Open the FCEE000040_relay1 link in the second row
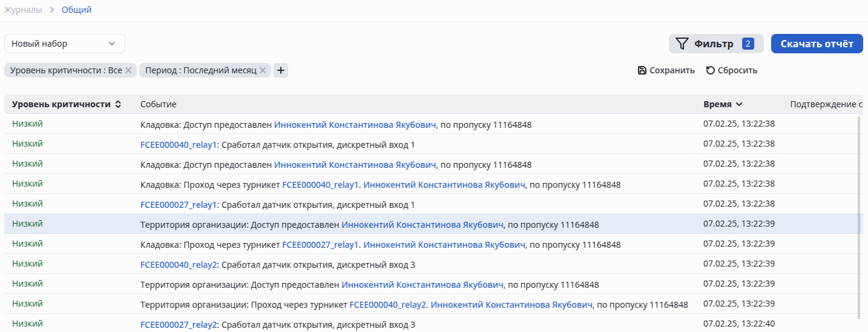The image size is (868, 332). pos(178,145)
